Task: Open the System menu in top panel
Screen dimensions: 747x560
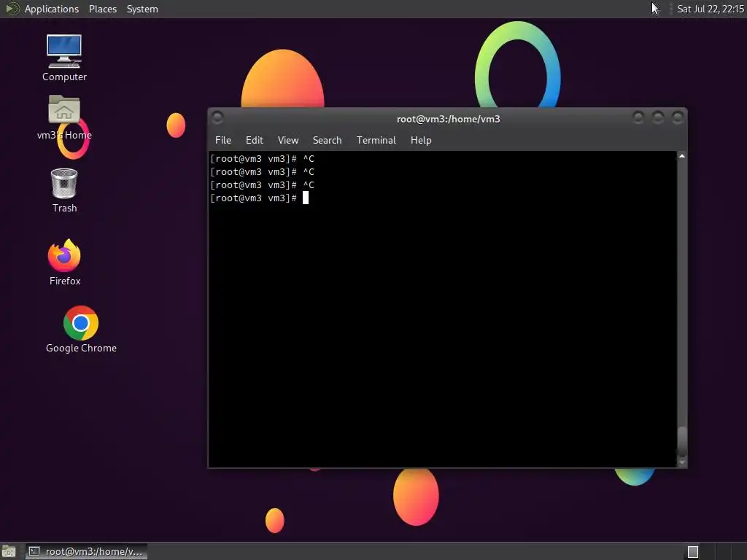Action: 142,9
